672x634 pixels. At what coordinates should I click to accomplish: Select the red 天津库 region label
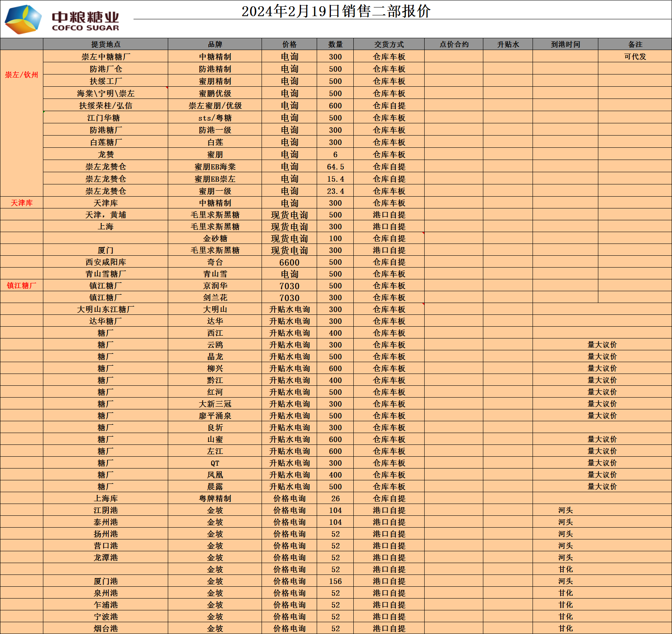(x=22, y=203)
